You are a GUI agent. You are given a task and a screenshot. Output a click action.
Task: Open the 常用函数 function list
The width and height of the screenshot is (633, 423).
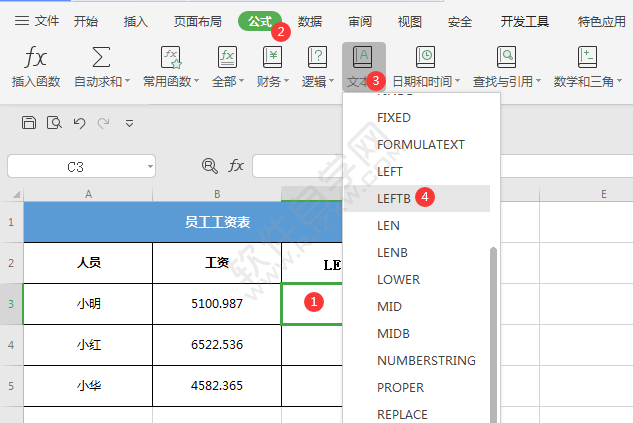click(171, 57)
